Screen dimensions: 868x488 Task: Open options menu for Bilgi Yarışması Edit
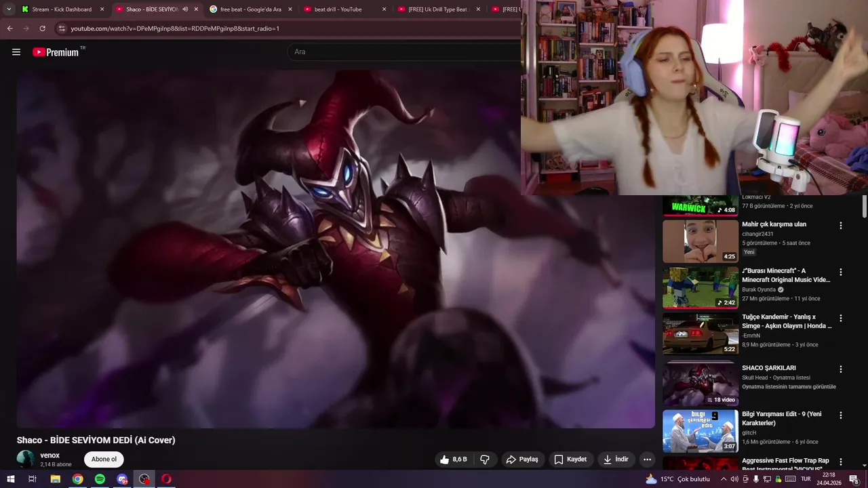tap(841, 415)
